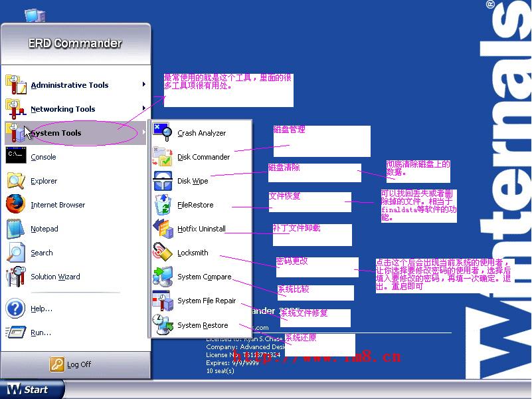Viewport: 532px width, 399px height.
Task: Click the Solution Wizard icon
Action: 15,277
